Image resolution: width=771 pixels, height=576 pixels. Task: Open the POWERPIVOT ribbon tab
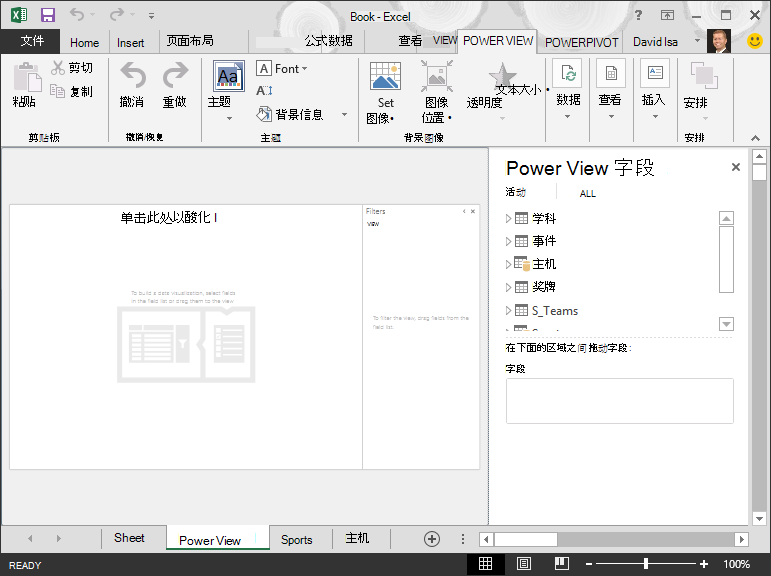(x=581, y=43)
